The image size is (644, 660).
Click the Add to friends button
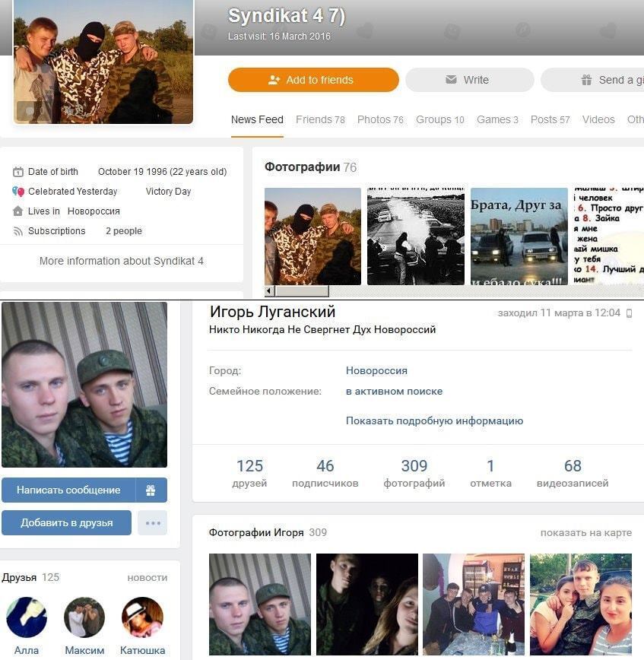click(313, 80)
